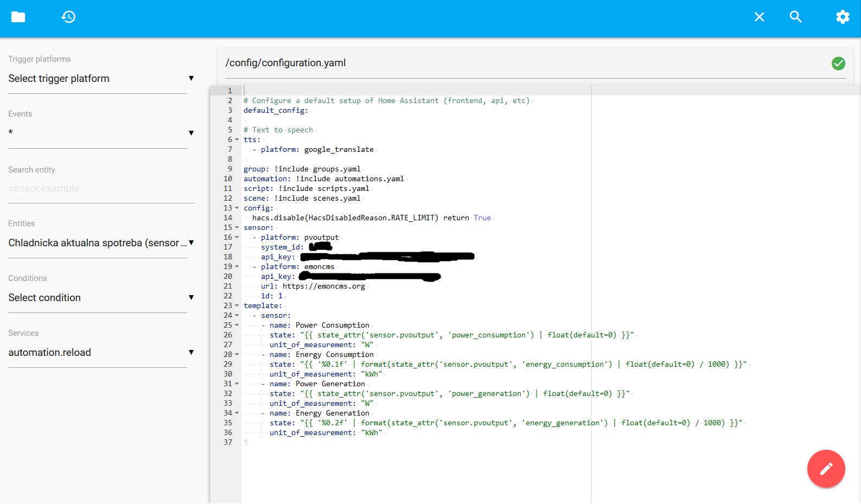Collapse the fold arrow at line 23

click(x=237, y=306)
